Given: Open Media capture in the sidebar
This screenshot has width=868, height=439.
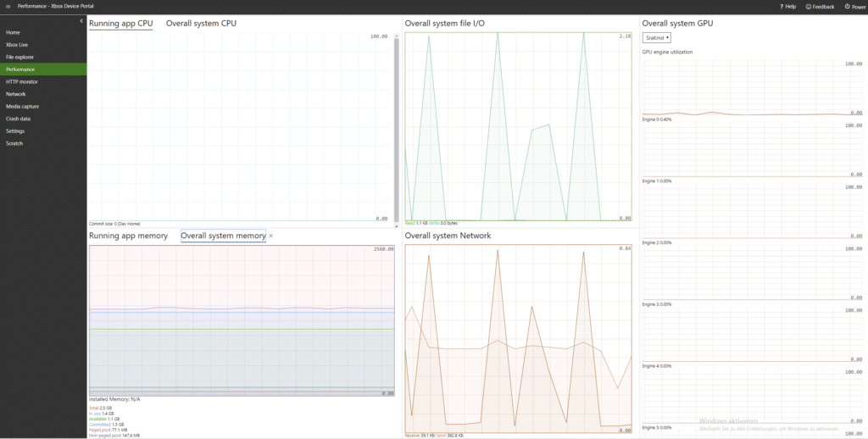Looking at the screenshot, I should click(43, 106).
